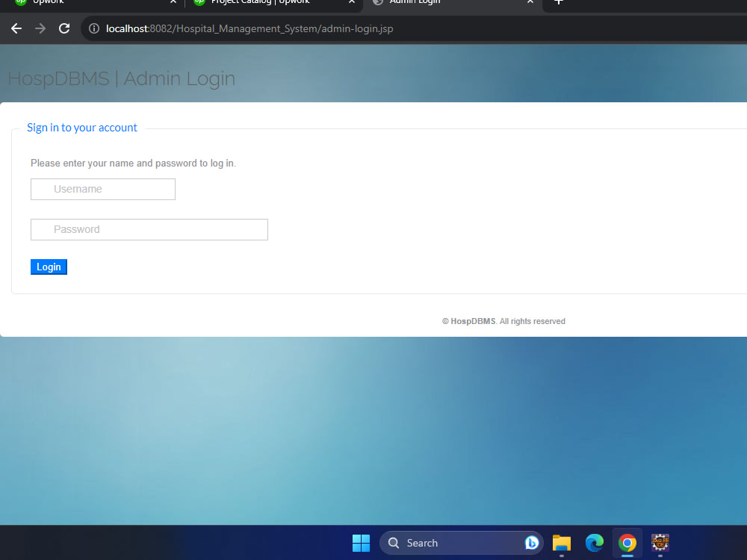Click the HospDBMS copyright footer text
The width and height of the screenshot is (747, 560).
[x=503, y=321]
